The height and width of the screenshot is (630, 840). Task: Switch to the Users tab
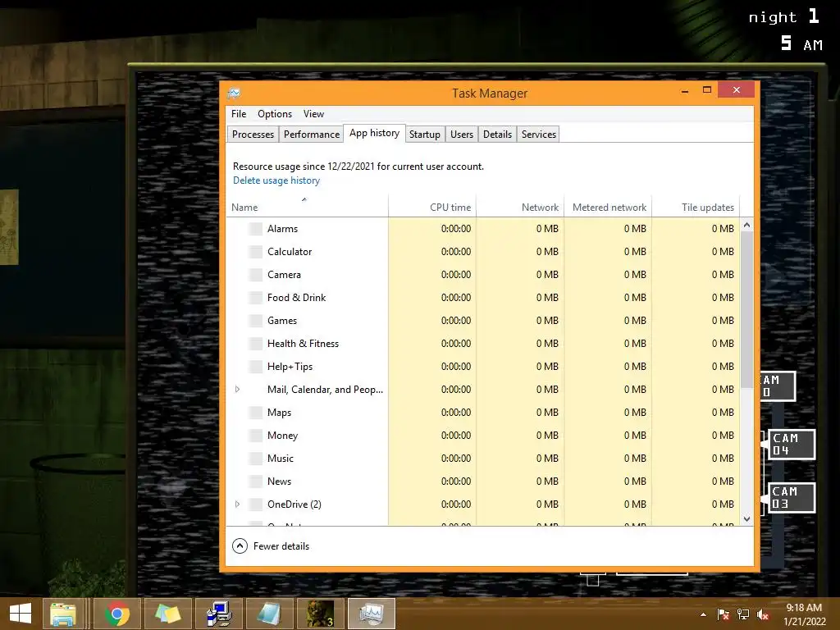pos(462,134)
